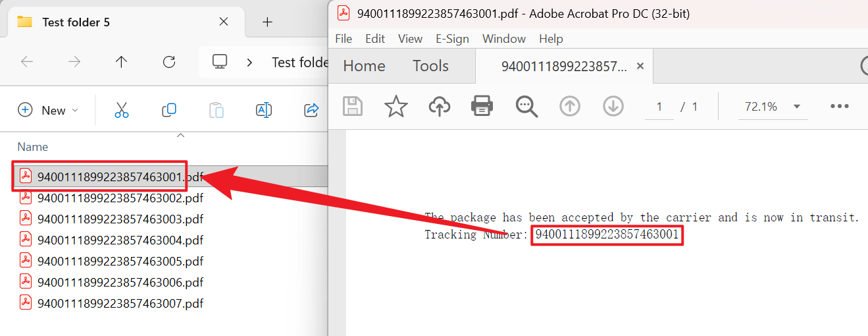Click the tracking number in the PDF page
Screen dimensions: 868x336
[607, 235]
